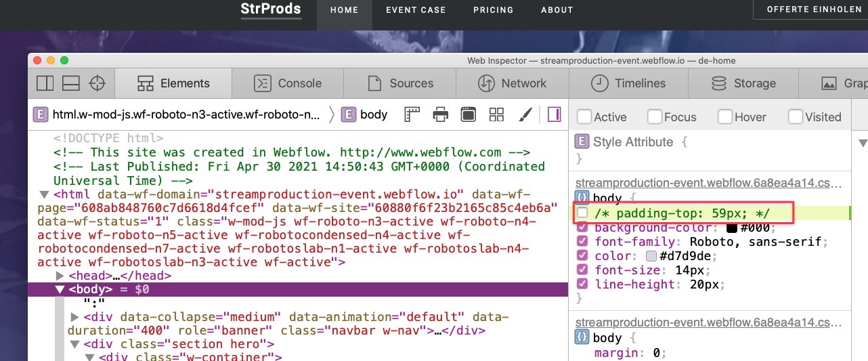Dock Web Inspector to side of window
Image resolution: width=868 pixels, height=361 pixels.
(45, 83)
